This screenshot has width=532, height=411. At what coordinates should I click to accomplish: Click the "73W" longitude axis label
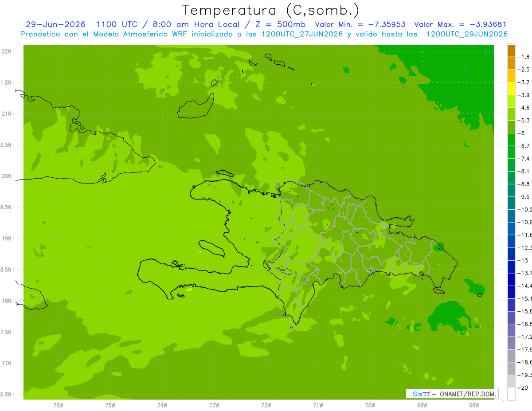(x=214, y=405)
